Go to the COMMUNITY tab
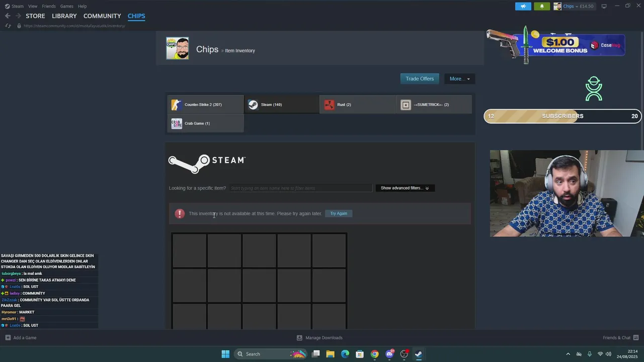 click(x=102, y=16)
